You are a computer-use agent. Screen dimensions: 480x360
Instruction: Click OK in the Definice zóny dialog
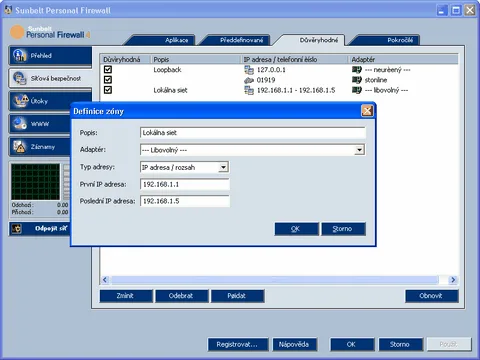(x=296, y=229)
